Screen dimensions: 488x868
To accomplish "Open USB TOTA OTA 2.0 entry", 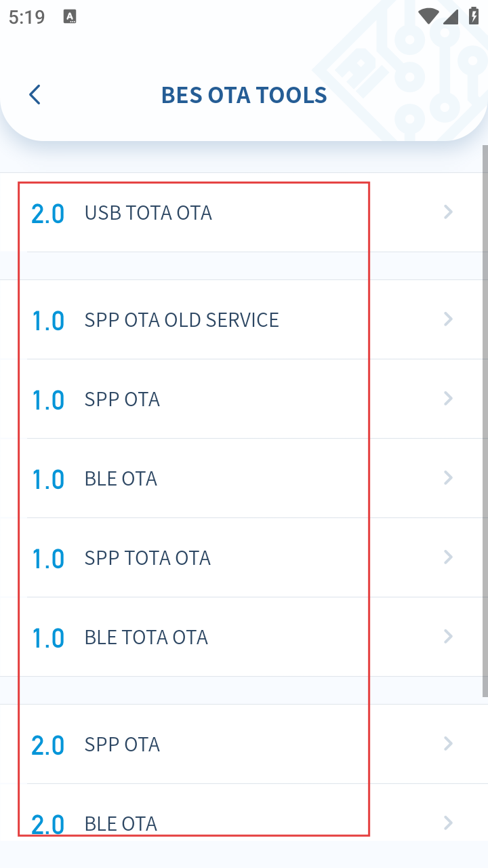I will coord(148,213).
